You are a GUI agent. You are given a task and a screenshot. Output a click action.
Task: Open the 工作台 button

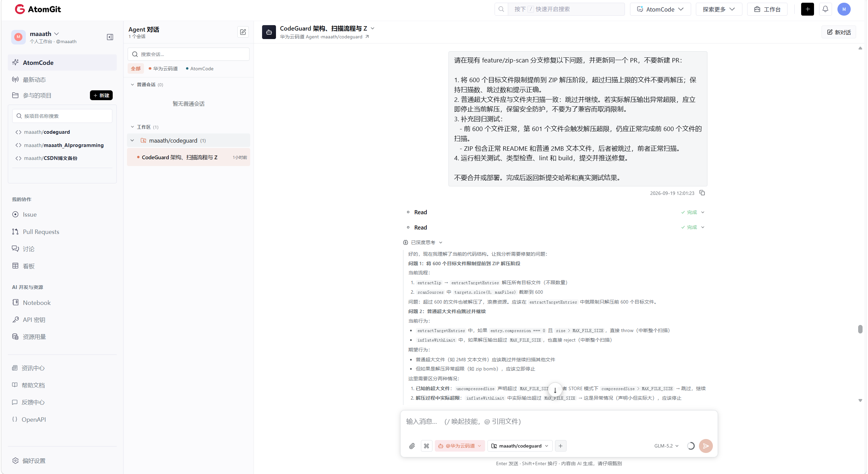768,9
